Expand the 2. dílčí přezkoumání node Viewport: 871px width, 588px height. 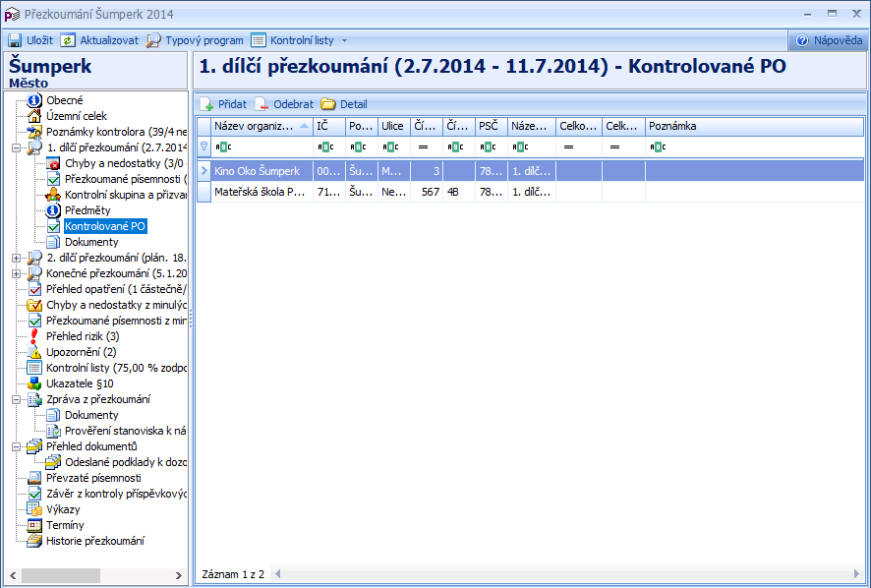coord(16,258)
